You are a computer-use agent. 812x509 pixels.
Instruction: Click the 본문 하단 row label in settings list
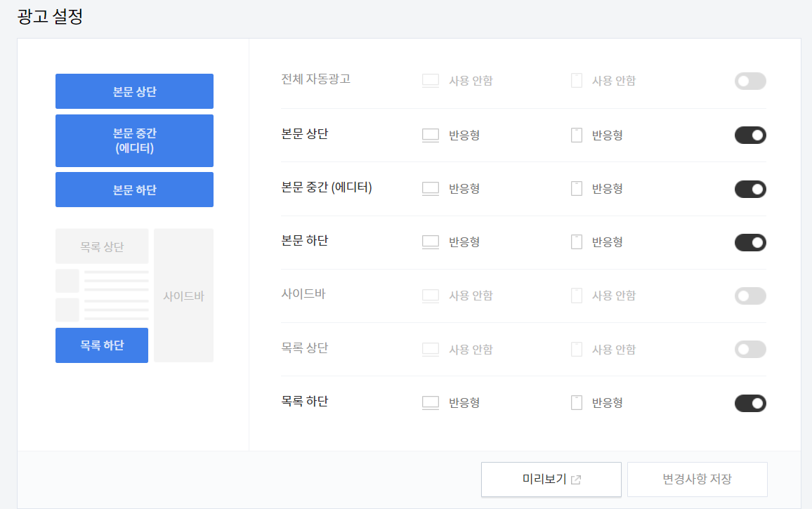coord(305,241)
